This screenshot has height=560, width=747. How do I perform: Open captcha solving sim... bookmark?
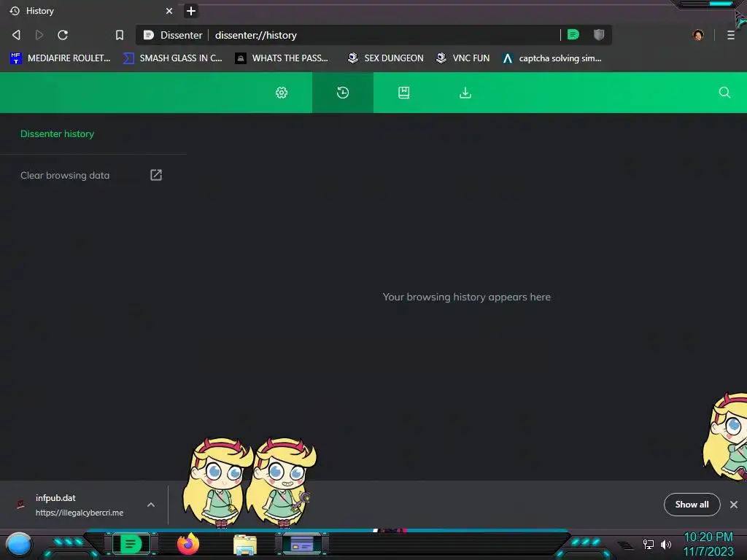tap(553, 58)
